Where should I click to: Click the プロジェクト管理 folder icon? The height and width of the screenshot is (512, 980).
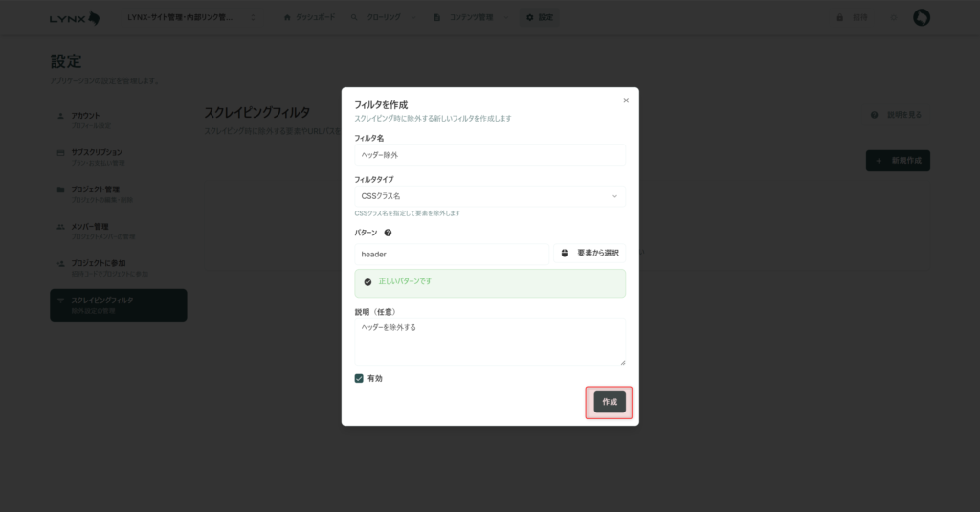(x=61, y=189)
